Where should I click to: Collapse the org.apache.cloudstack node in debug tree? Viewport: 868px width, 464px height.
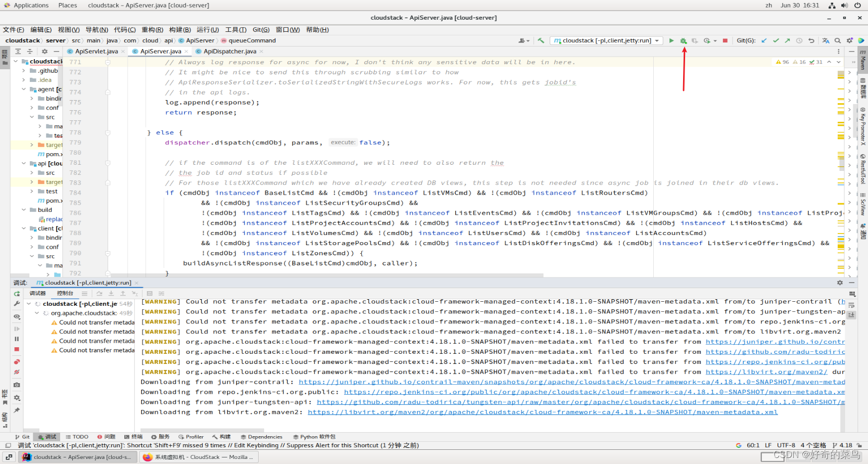coord(36,313)
